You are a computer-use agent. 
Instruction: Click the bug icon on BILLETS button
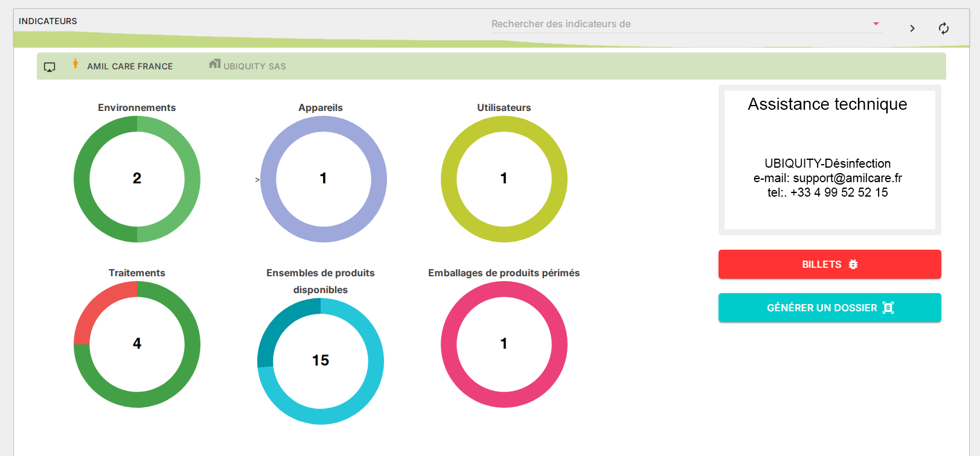[853, 264]
